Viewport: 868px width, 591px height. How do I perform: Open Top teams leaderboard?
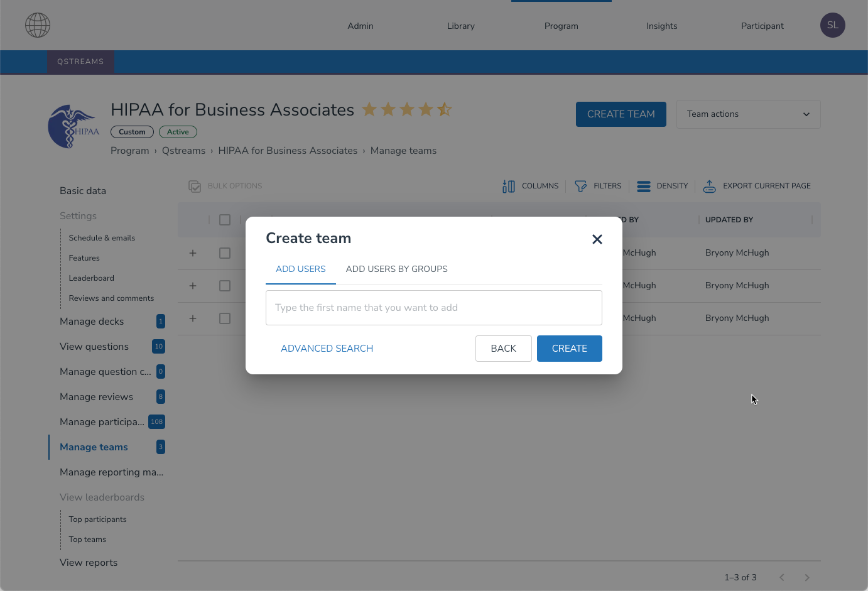(x=87, y=539)
